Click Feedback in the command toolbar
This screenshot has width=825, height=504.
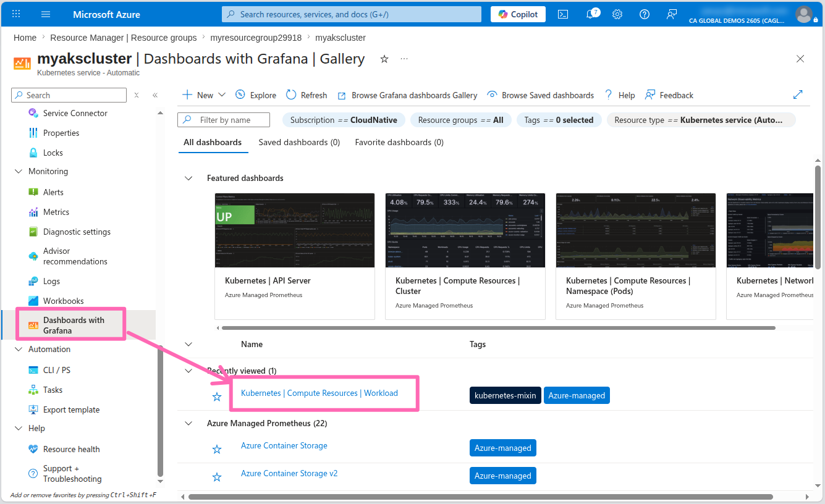pyautogui.click(x=669, y=95)
